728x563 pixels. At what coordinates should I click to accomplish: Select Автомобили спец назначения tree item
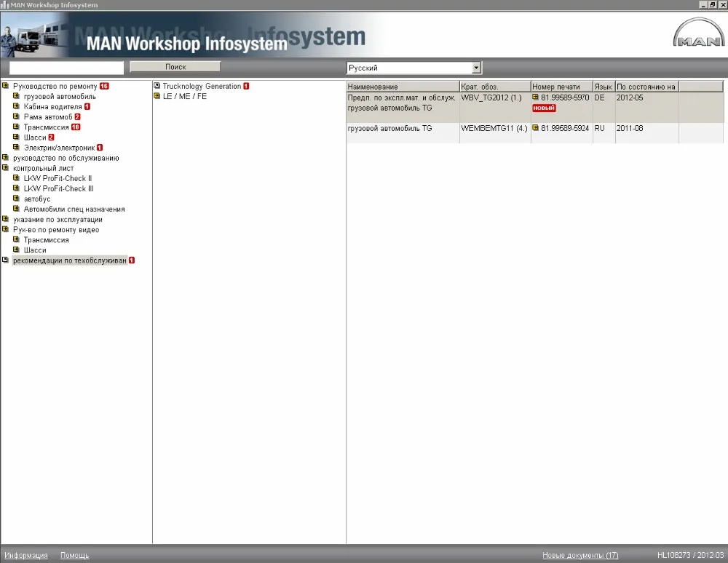74,209
